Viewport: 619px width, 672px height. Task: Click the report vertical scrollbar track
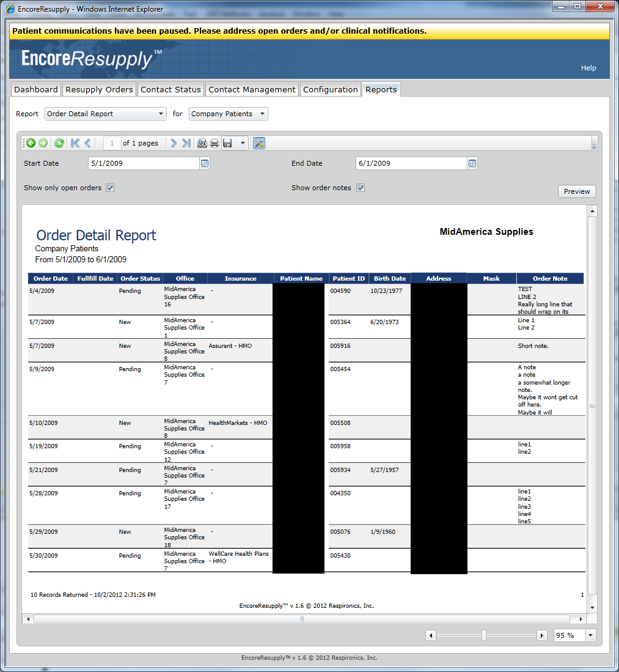click(x=592, y=406)
